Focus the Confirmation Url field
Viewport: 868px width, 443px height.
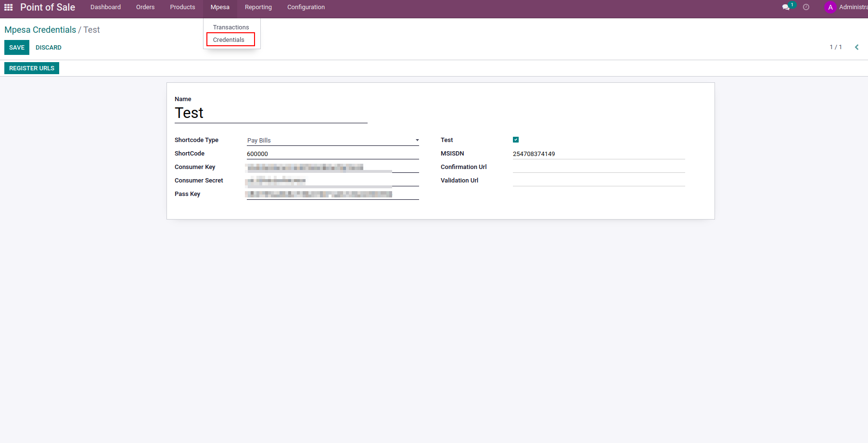coord(599,167)
